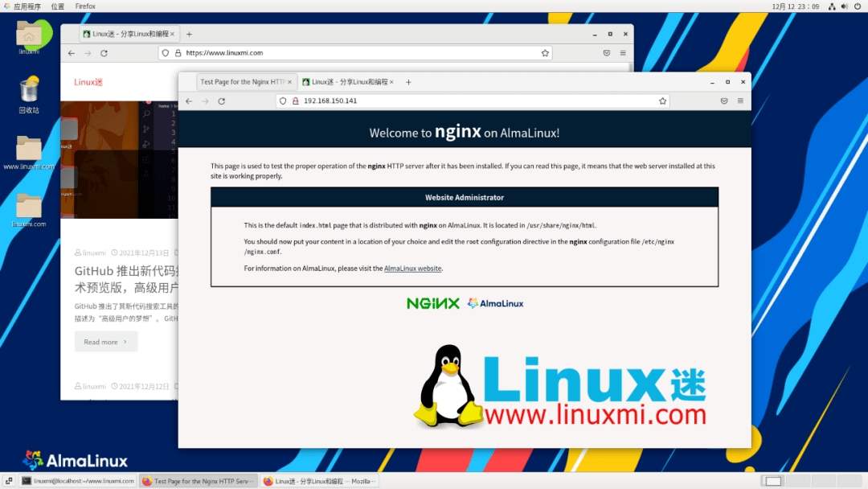Open power menu icon in top panel
Image resolution: width=868 pixels, height=489 pixels.
tap(858, 6)
